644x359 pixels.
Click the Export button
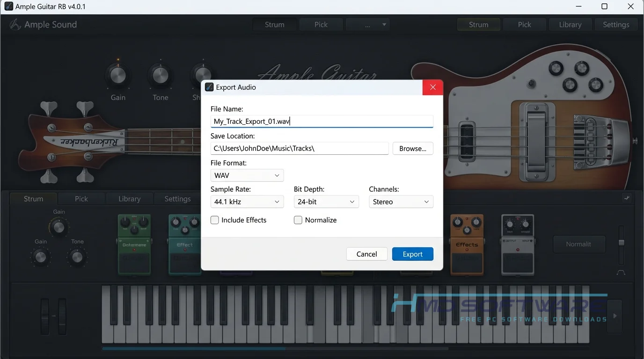click(413, 254)
